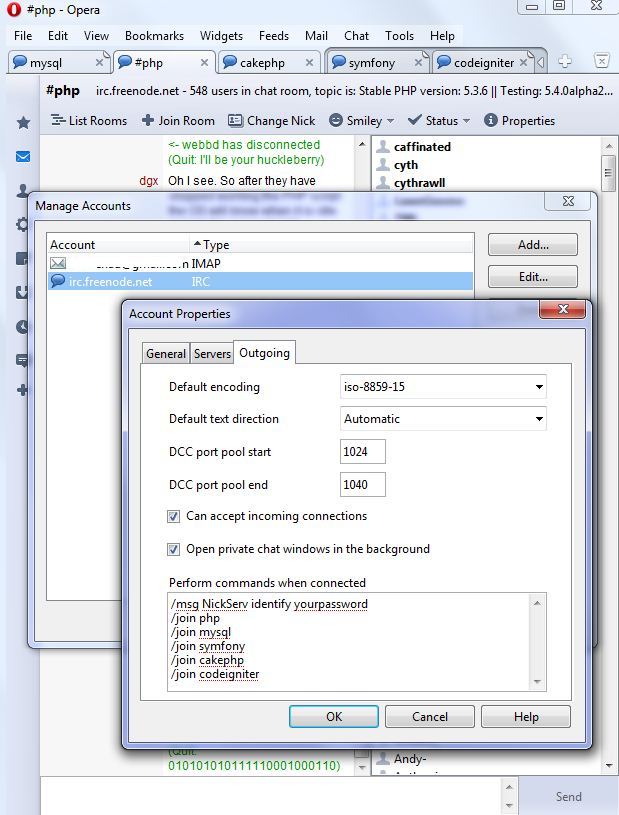Screen dimensions: 619x815
Task: Open the bookmarks star panel icon
Action: 23,123
